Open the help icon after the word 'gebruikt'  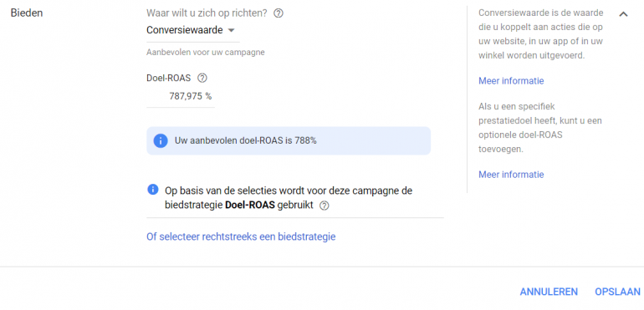pos(324,206)
